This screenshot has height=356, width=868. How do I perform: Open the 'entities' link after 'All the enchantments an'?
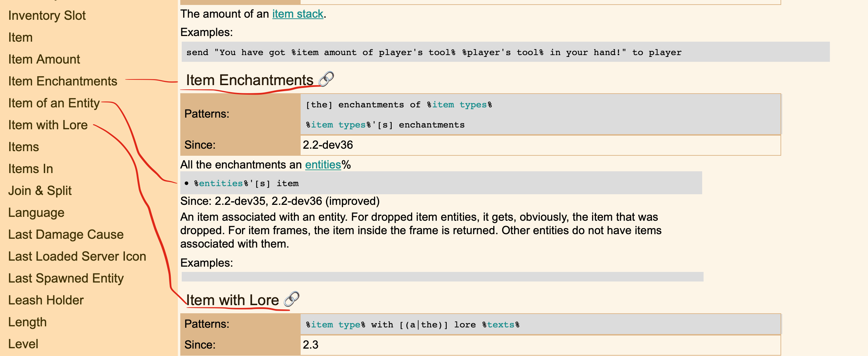click(x=323, y=165)
